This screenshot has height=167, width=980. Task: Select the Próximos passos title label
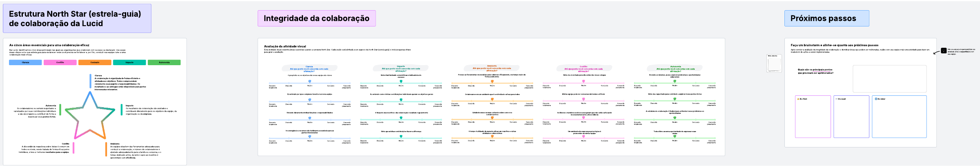click(826, 18)
